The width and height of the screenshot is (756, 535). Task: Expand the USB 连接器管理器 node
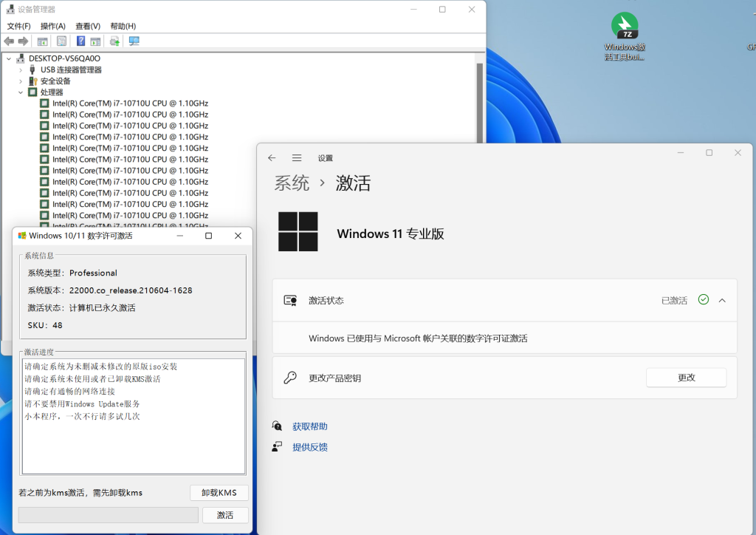click(21, 70)
